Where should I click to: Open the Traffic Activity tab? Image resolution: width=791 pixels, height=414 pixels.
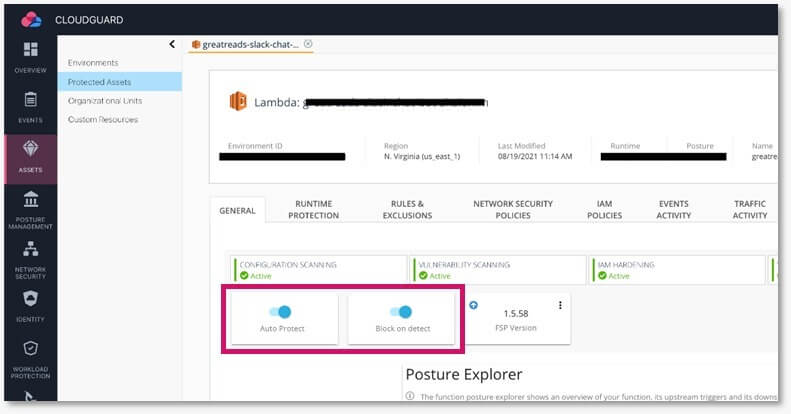coord(750,209)
